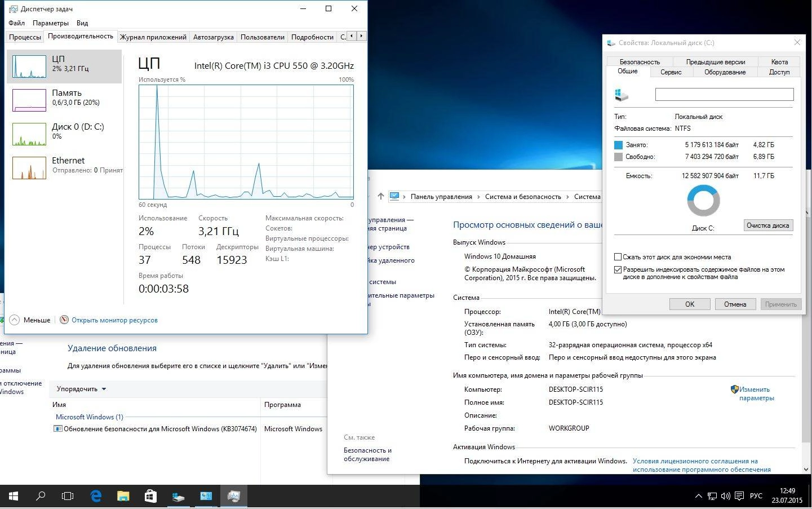Open Task View on taskbar
812x509 pixels.
tap(68, 496)
